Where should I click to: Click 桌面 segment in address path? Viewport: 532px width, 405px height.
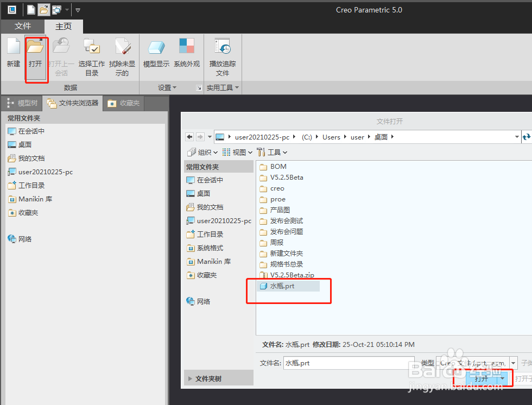coord(381,137)
